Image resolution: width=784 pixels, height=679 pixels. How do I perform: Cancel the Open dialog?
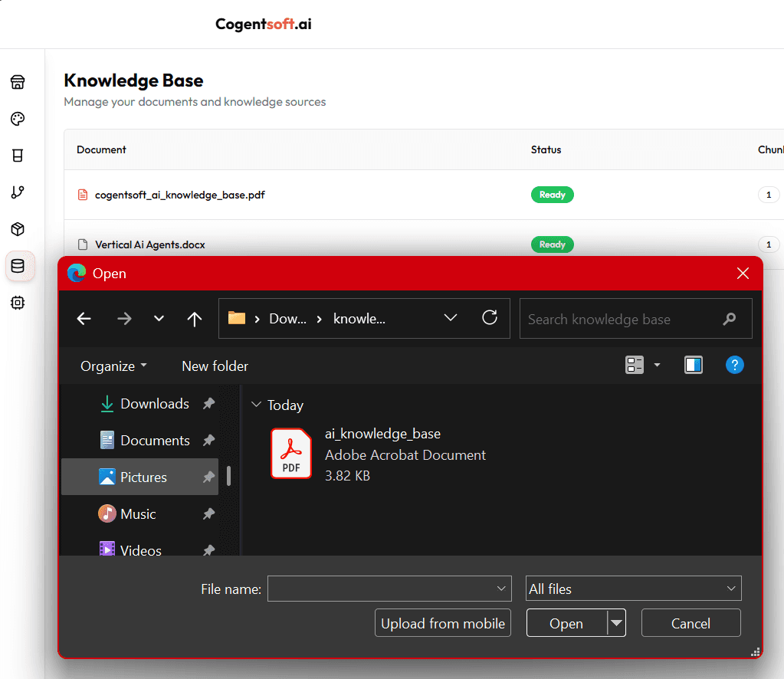(691, 623)
